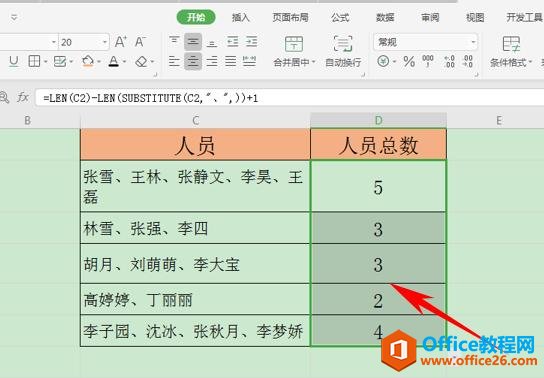Screen dimensions: 544x378
Task: Select the cell showing total 5
Action: point(378,186)
